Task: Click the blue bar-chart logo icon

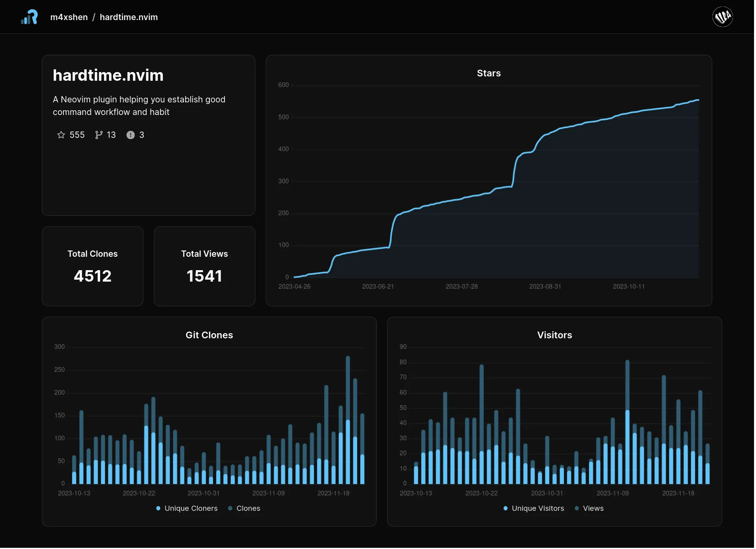Action: point(30,17)
